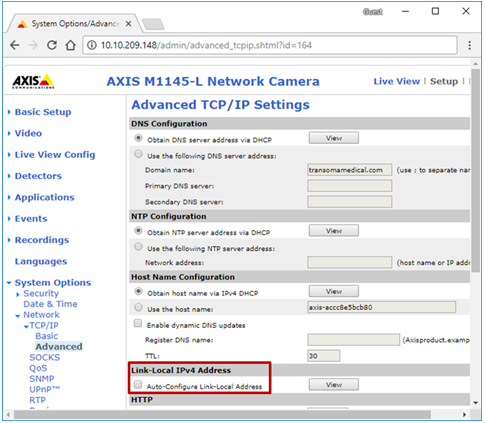Open the SNMP settings page

coord(42,379)
